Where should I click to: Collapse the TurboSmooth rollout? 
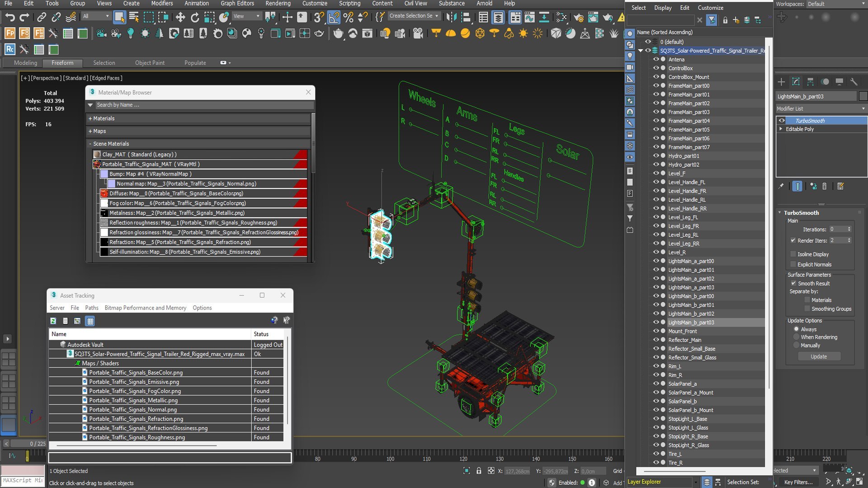(780, 212)
